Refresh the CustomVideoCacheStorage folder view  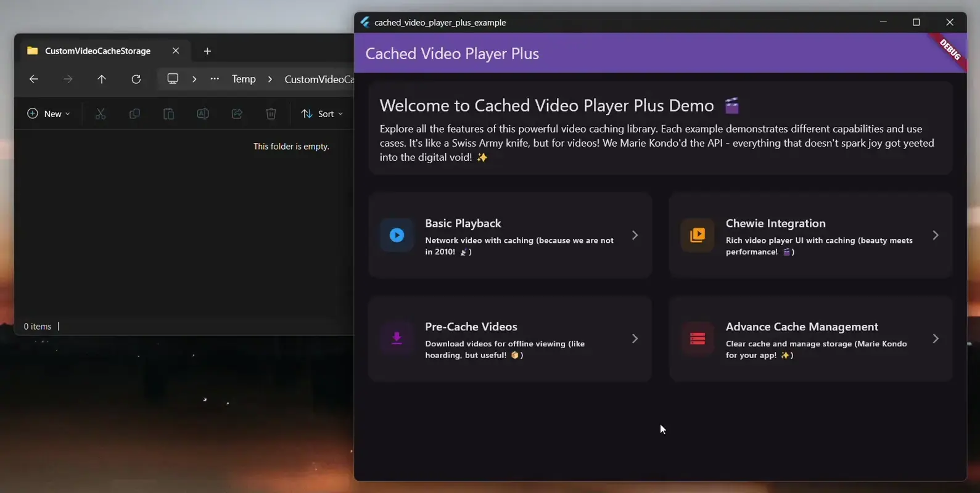(x=136, y=79)
